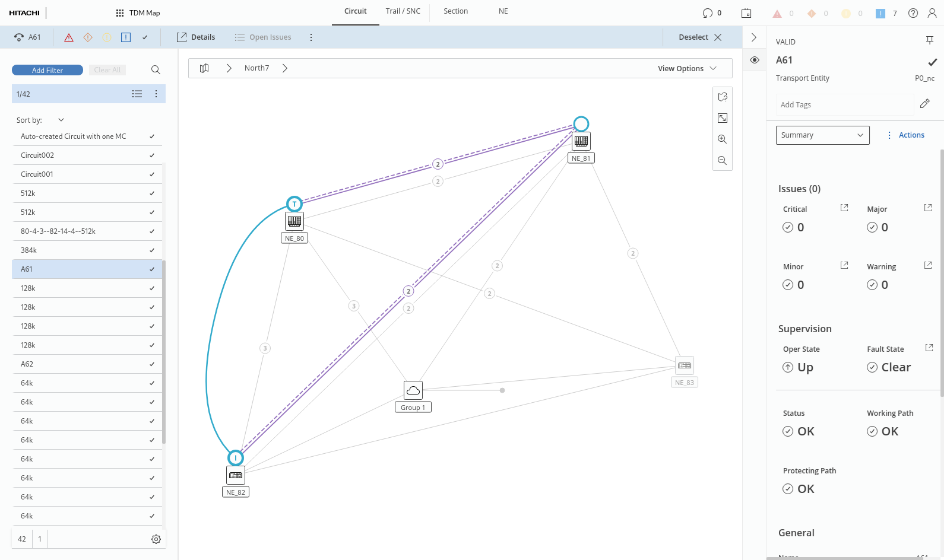Switch to the Section tab
This screenshot has height=560, width=944.
[x=455, y=11]
